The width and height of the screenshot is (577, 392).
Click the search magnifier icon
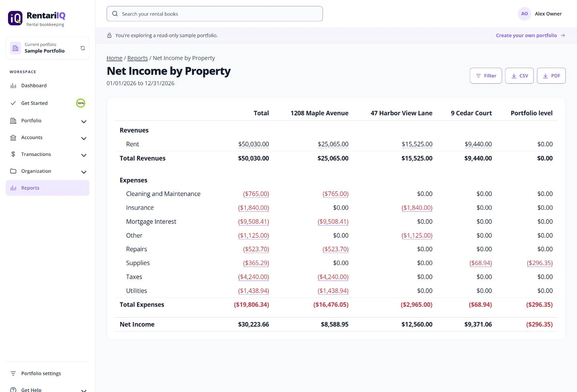(x=115, y=14)
